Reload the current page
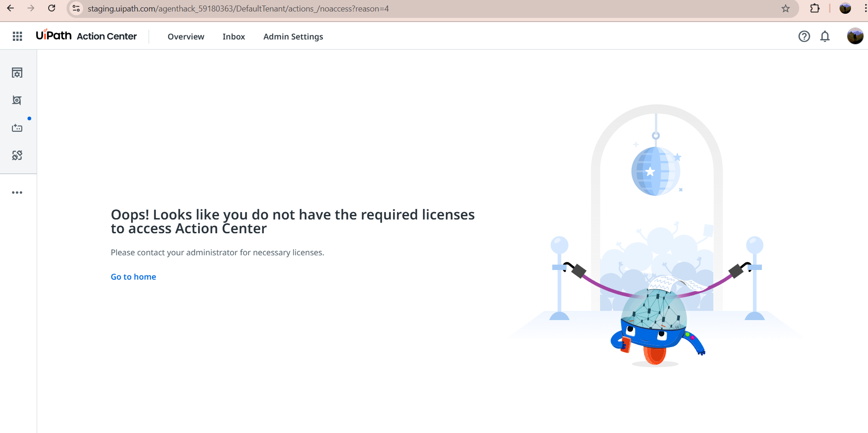The width and height of the screenshot is (868, 433). click(x=52, y=8)
